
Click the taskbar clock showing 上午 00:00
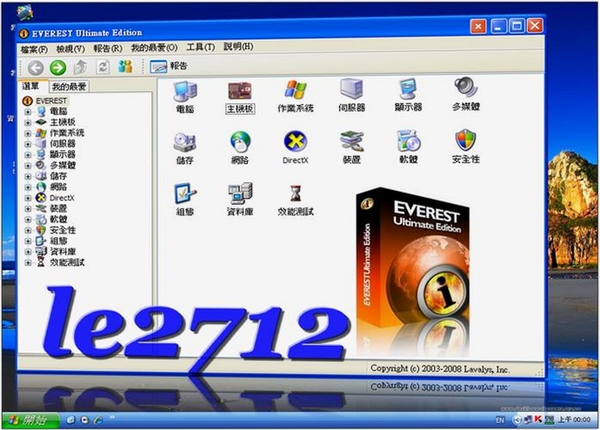pos(574,420)
